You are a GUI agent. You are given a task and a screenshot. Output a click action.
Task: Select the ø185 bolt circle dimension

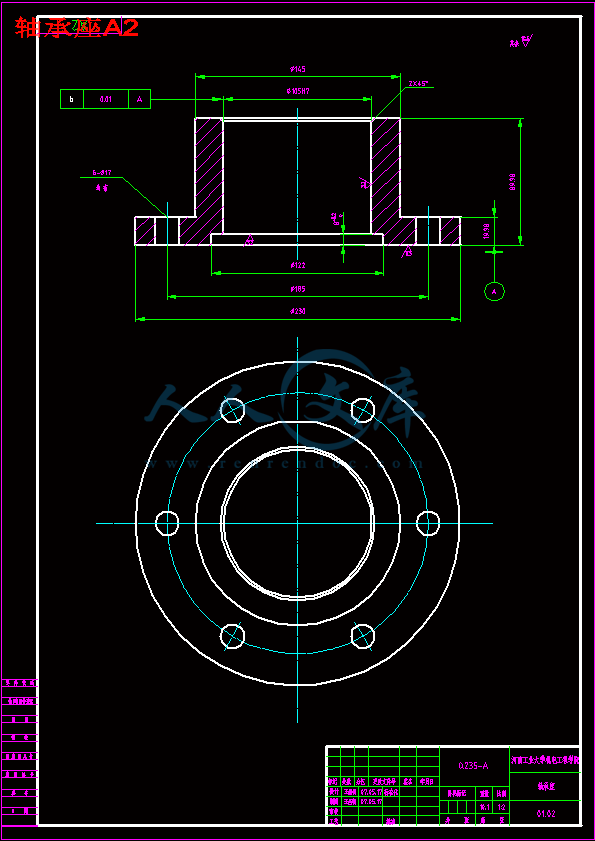tap(298, 289)
